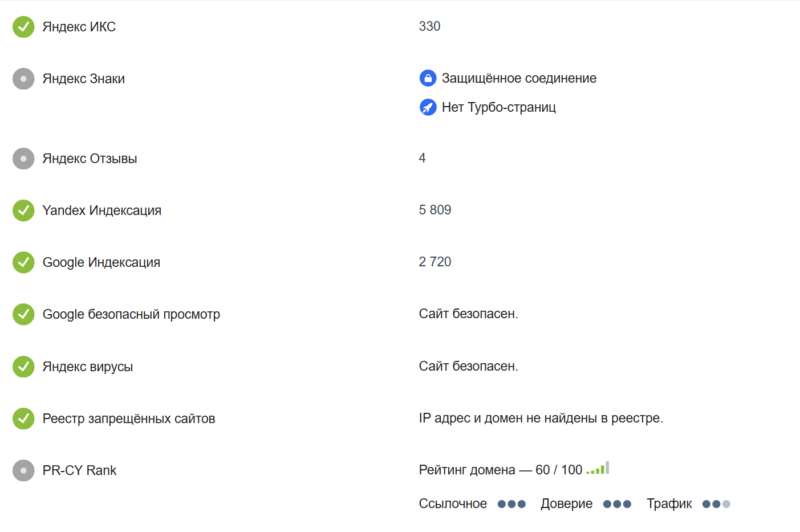800x532 pixels.
Task: Click the gray status icon beside PR-CY Rank
Action: [23, 470]
